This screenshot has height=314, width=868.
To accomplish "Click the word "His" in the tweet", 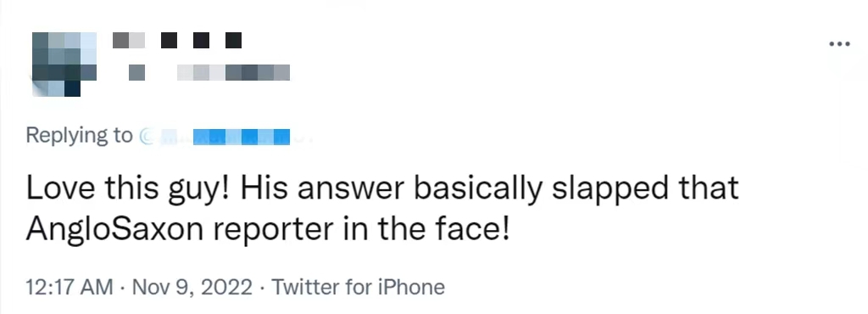I will point(264,188).
